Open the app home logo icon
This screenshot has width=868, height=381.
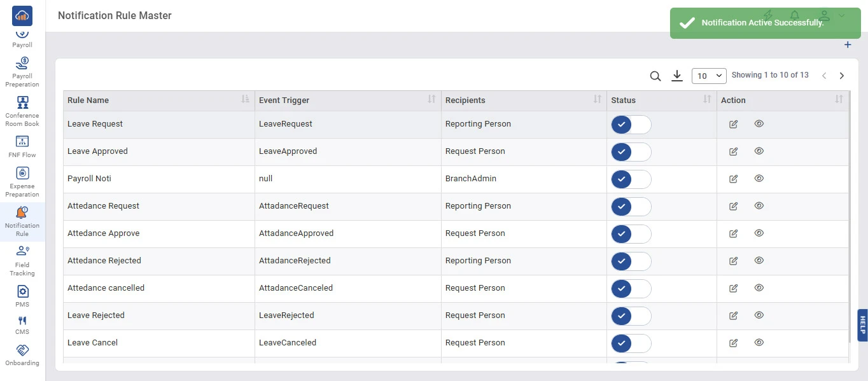(22, 15)
